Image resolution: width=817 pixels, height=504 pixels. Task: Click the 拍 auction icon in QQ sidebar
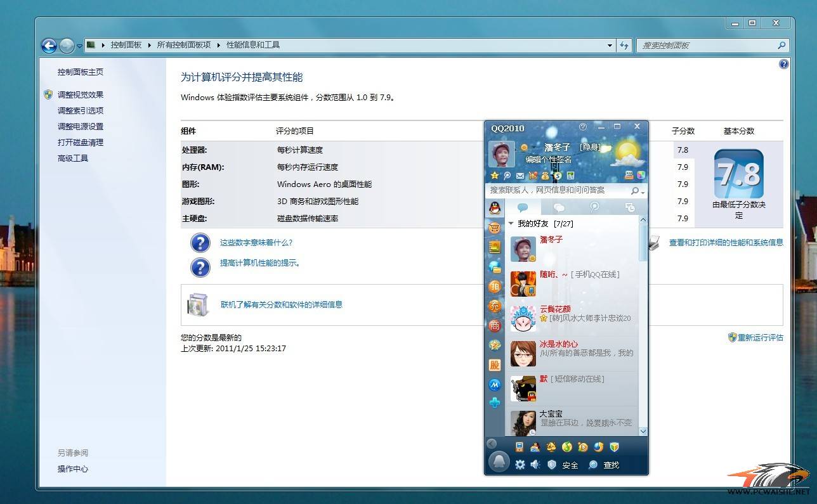tap(495, 287)
